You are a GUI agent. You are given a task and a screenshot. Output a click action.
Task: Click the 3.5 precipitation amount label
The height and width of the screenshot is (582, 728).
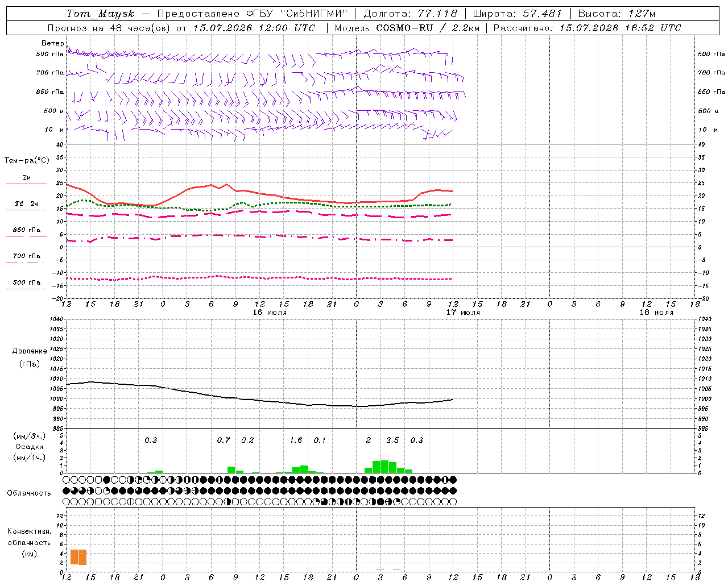393,440
